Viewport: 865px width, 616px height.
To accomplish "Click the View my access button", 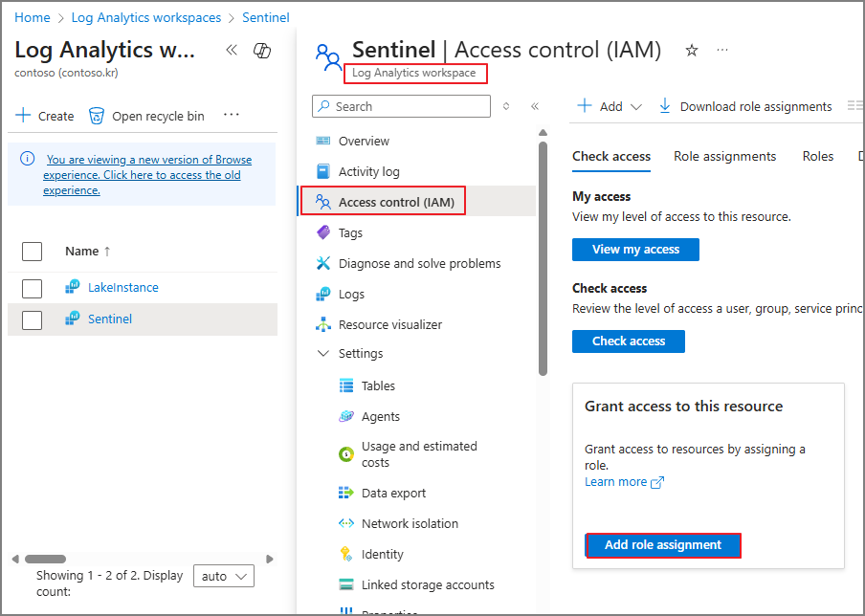I will pos(635,250).
